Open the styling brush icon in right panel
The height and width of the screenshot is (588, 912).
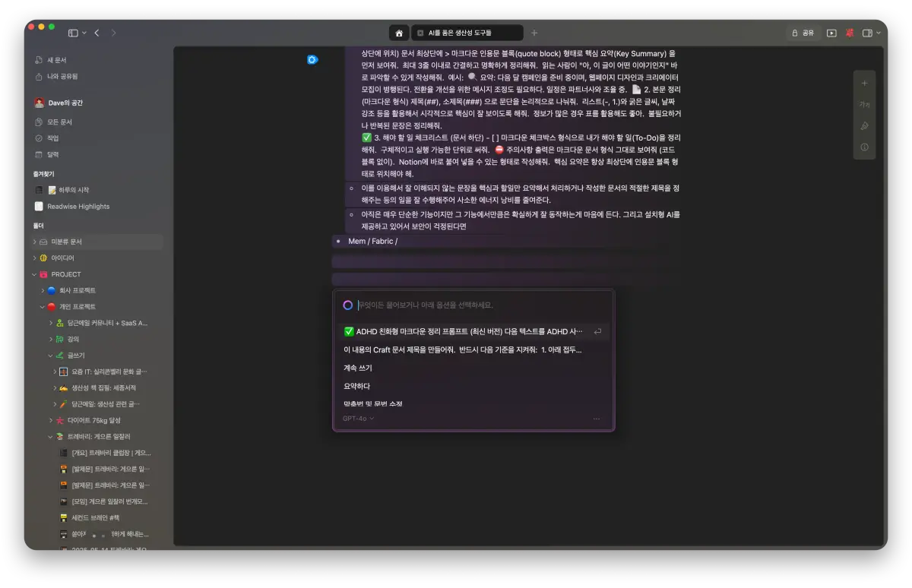pyautogui.click(x=864, y=126)
